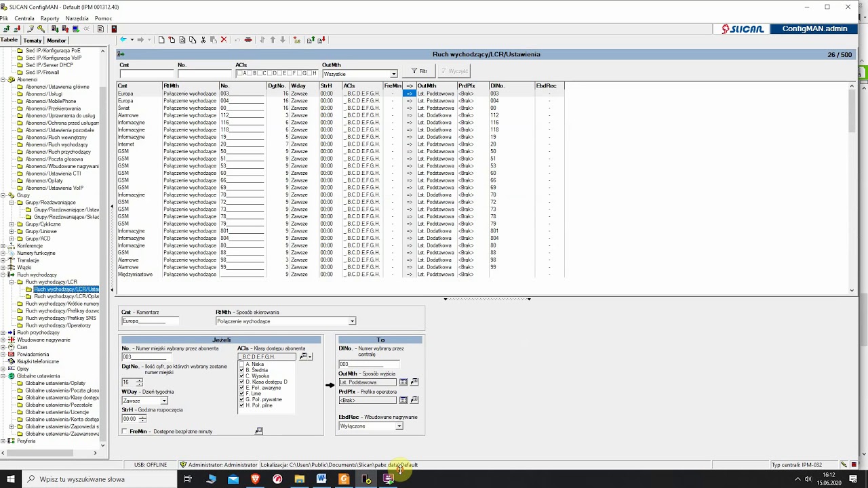This screenshot has width=868, height=488.
Task: Click the table icon beside OutMth field
Action: pyautogui.click(x=403, y=382)
